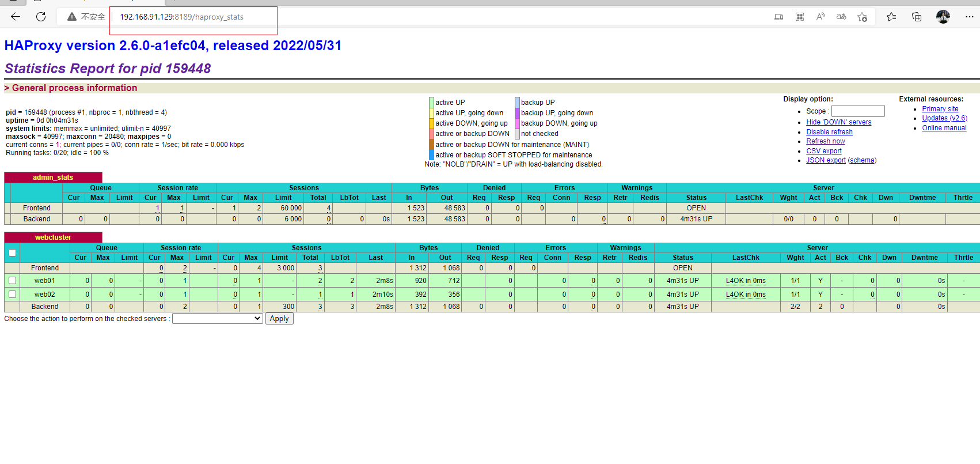Focus the Scope filter text box

(858, 111)
